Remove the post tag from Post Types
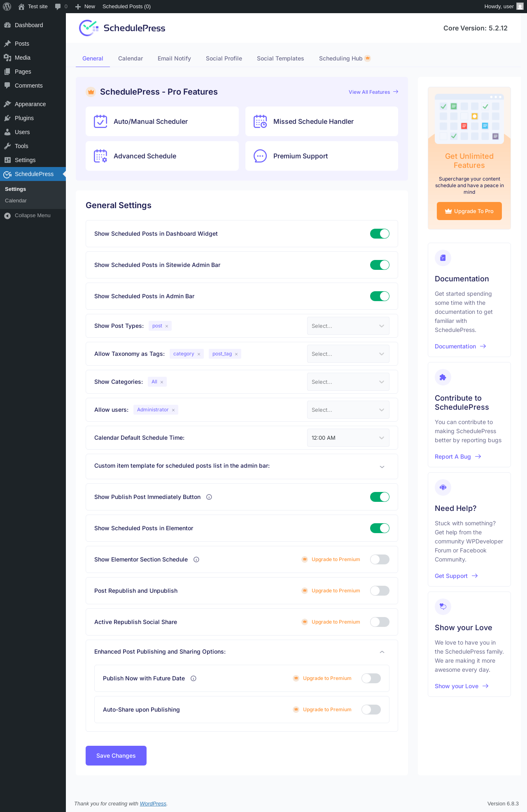 (167, 326)
